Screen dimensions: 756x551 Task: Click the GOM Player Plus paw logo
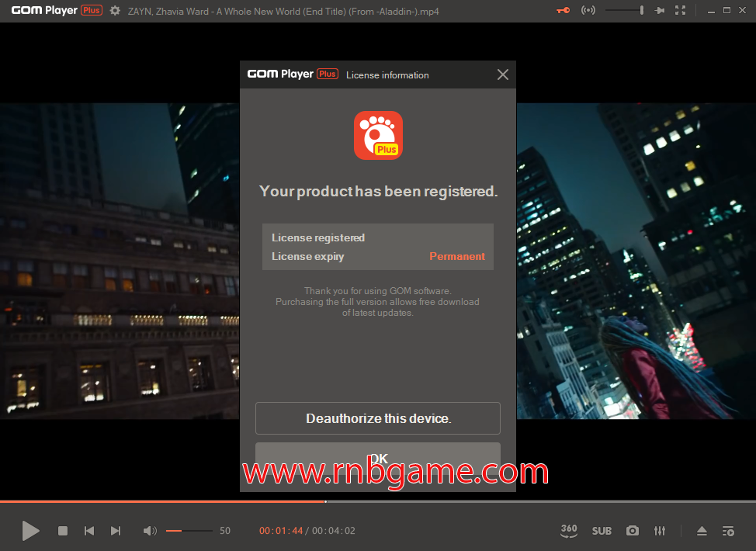pos(379,136)
